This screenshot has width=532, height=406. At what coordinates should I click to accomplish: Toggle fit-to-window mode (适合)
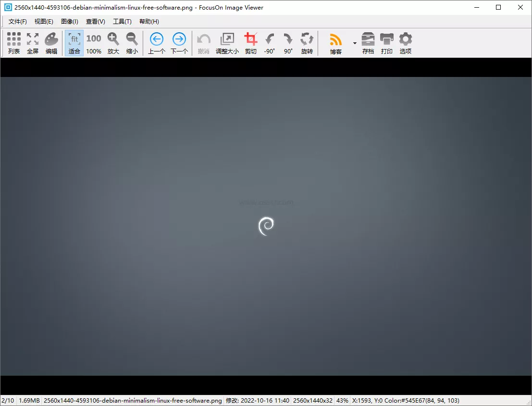[74, 43]
